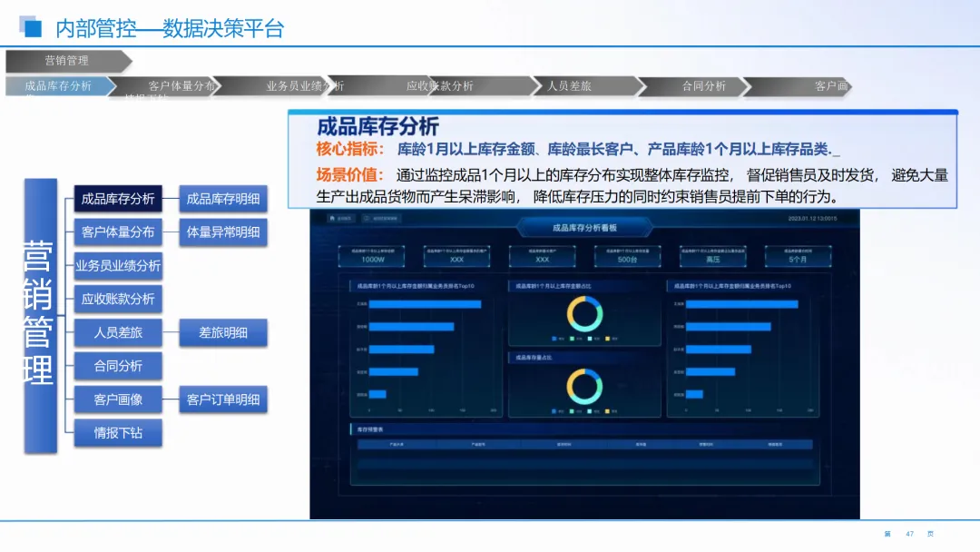This screenshot has height=552, width=980.
Task: Click the slide title 内部管控—数据决策平台
Action: coord(170,28)
